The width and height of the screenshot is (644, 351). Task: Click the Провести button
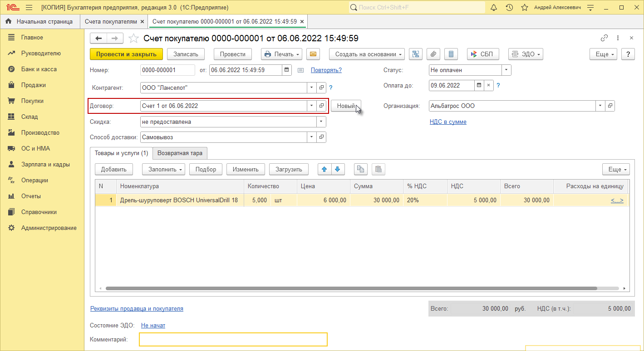(x=233, y=54)
